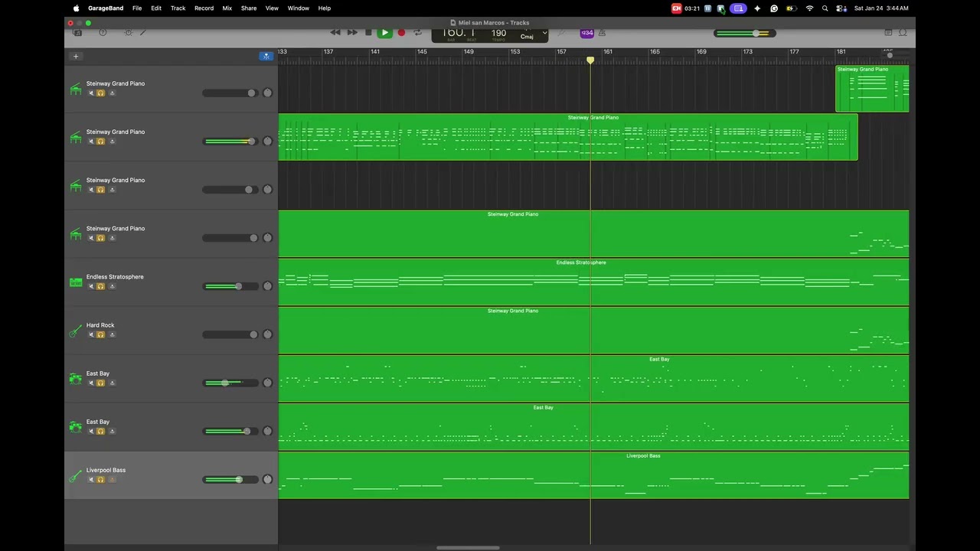980x551 pixels.
Task: Select the Liverpool Bass region in the timeline
Action: tap(593, 475)
